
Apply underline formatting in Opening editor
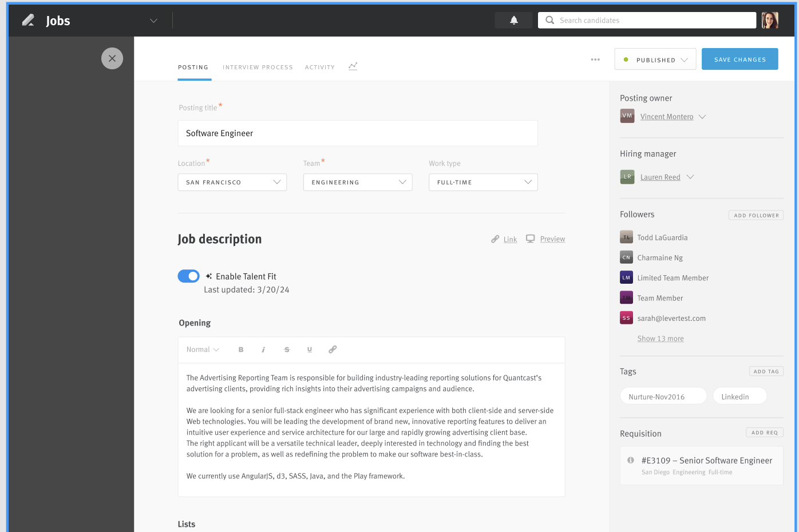[x=310, y=350]
